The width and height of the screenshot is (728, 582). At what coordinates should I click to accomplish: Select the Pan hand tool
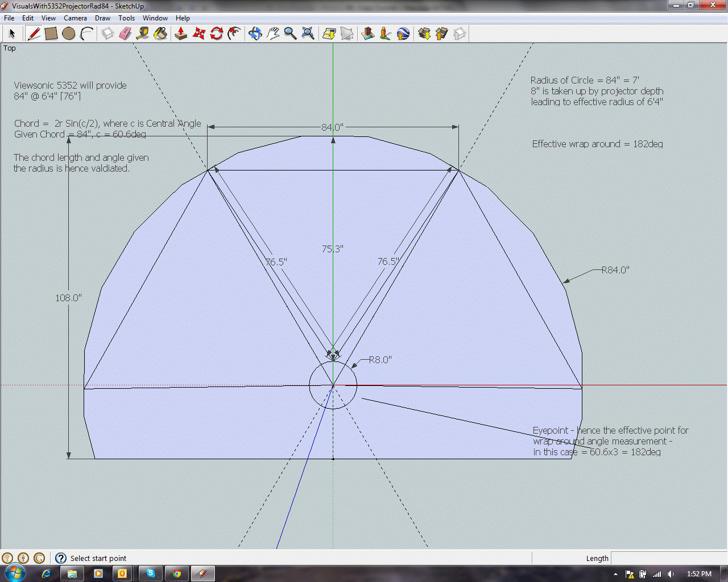(x=272, y=34)
